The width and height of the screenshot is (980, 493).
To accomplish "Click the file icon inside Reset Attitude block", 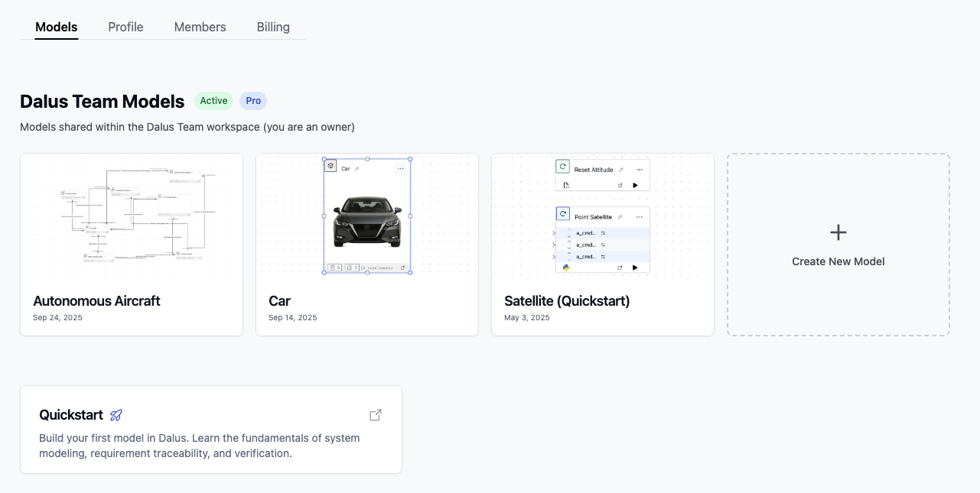I will pyautogui.click(x=566, y=185).
